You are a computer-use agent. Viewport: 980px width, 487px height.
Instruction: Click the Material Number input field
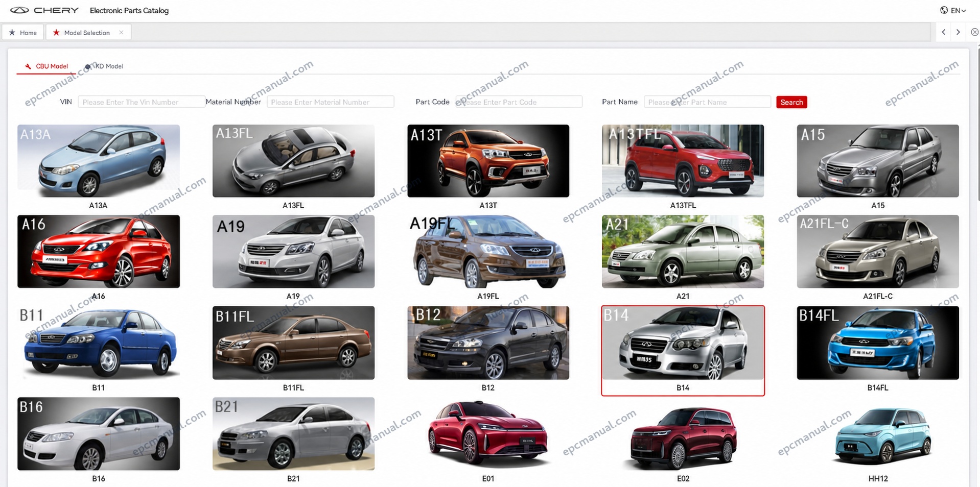coord(330,102)
